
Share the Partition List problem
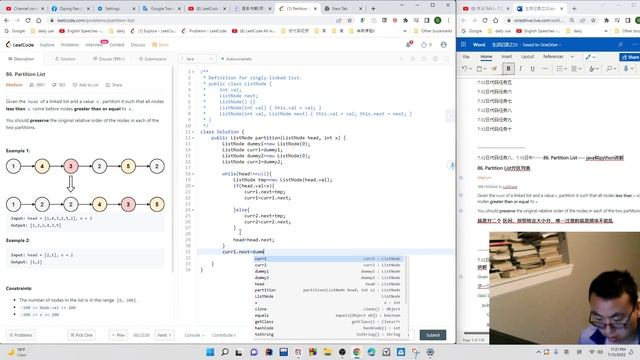(x=114, y=85)
